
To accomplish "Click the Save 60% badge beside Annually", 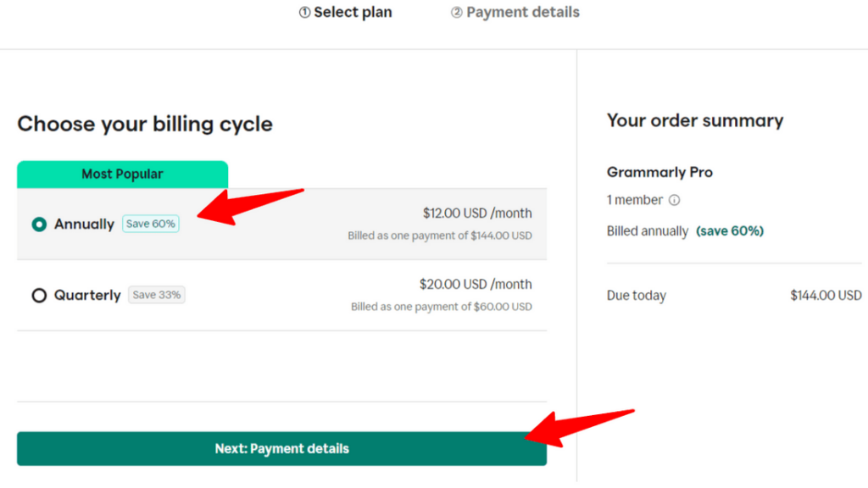I will tap(150, 223).
